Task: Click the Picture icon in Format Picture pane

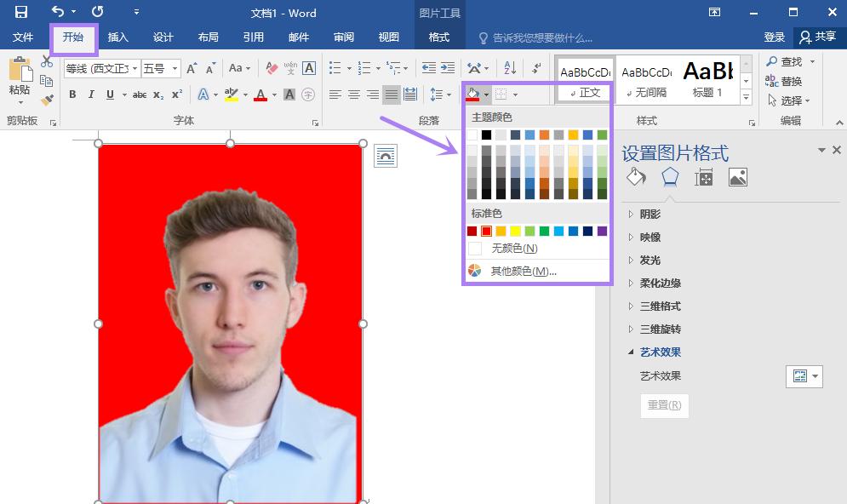Action: tap(737, 176)
